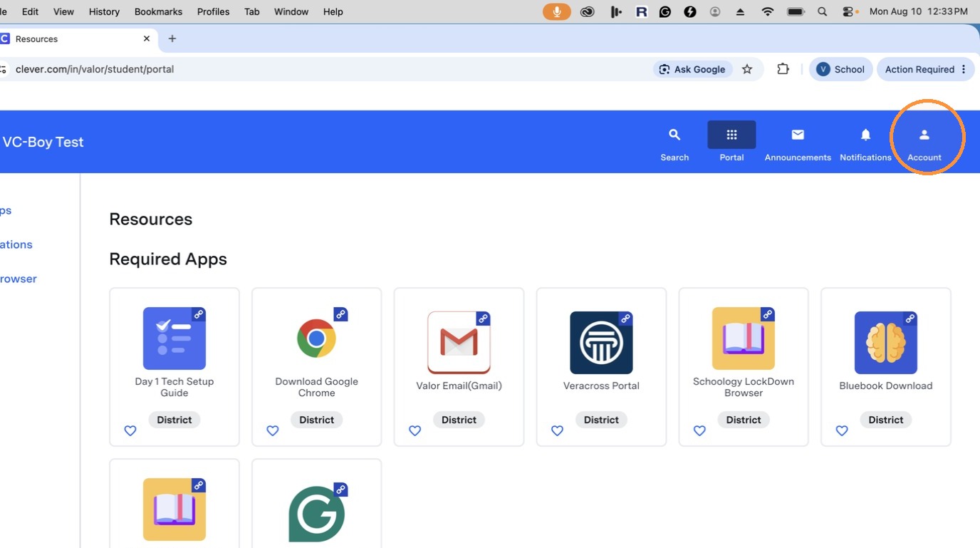Open the Profiles menu
The image size is (980, 548).
tap(213, 11)
